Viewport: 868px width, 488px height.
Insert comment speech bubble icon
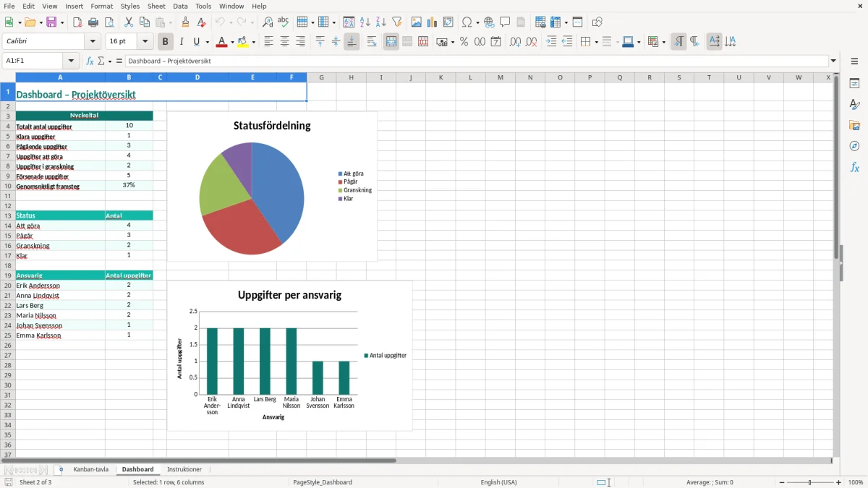[505, 22]
